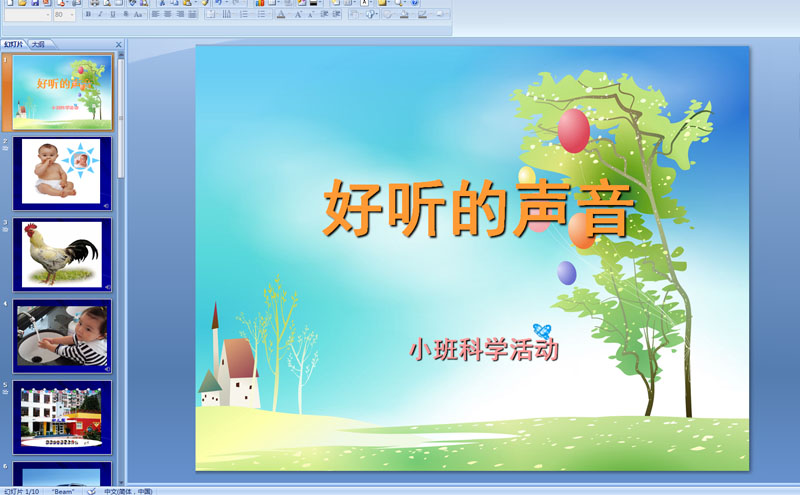Align text right
This screenshot has height=495, width=800.
(180, 14)
